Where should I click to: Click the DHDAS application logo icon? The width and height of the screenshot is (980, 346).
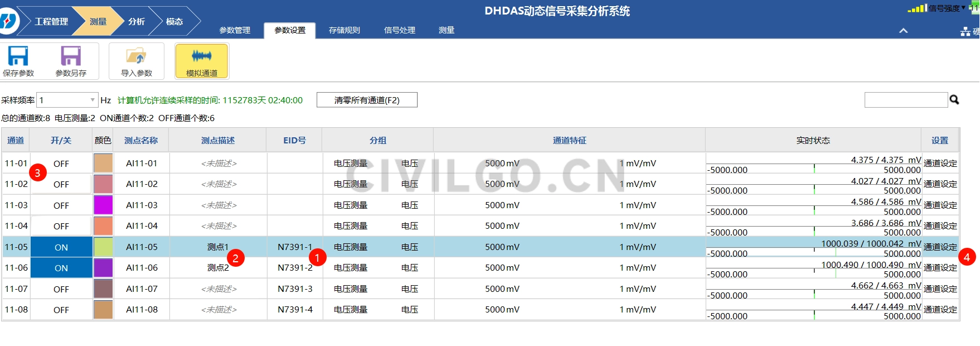(8, 22)
